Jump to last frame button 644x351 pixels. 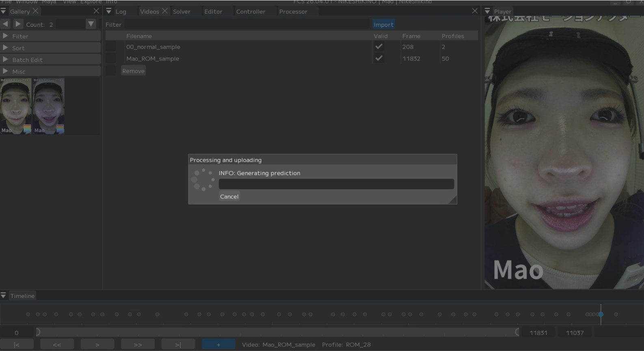[x=178, y=345]
